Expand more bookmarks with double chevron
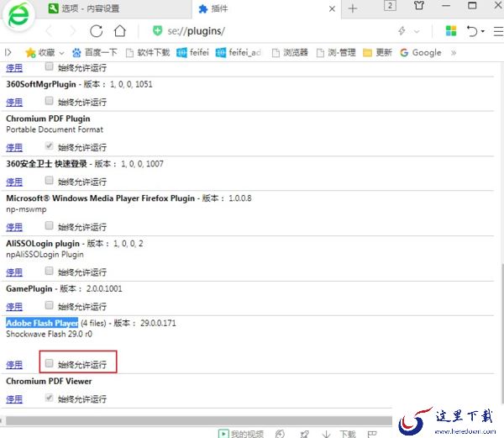The image size is (504, 438). 454,53
